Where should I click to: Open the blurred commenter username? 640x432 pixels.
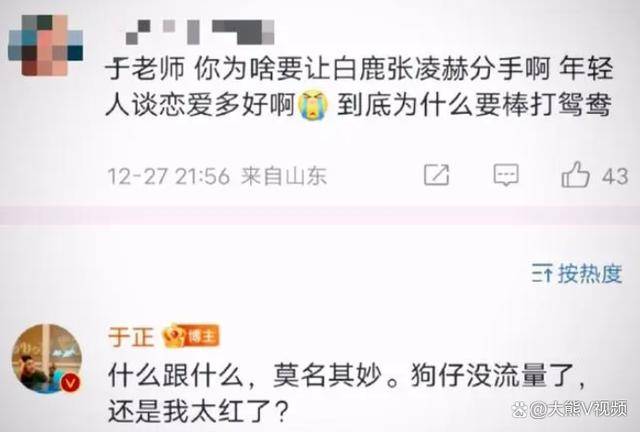click(200, 32)
